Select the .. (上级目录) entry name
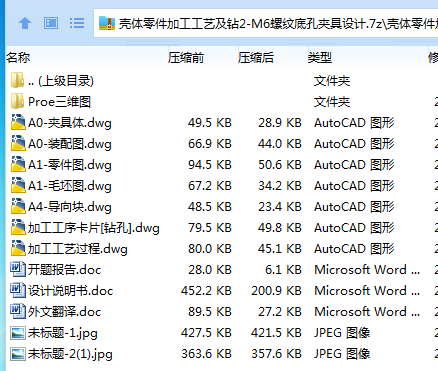The height and width of the screenshot is (371, 438). pos(61,81)
